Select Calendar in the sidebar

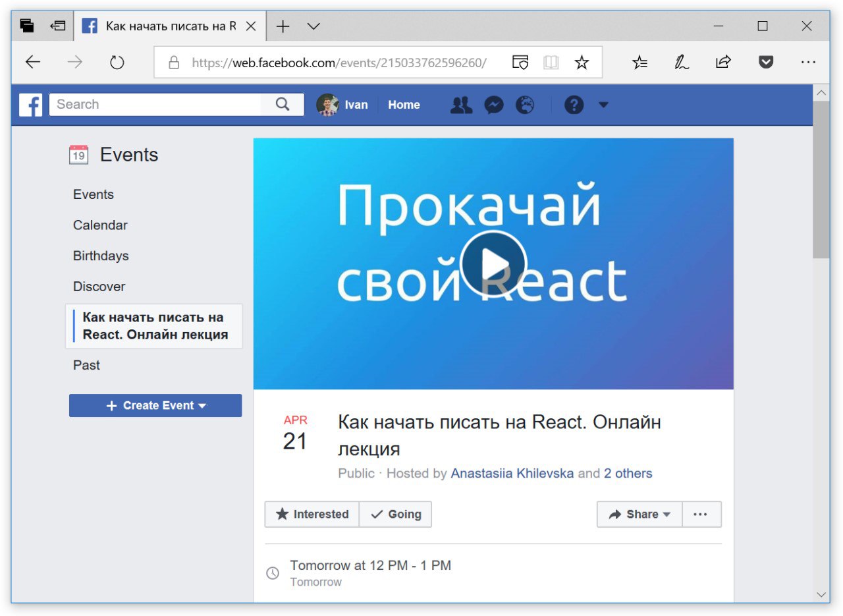[100, 225]
